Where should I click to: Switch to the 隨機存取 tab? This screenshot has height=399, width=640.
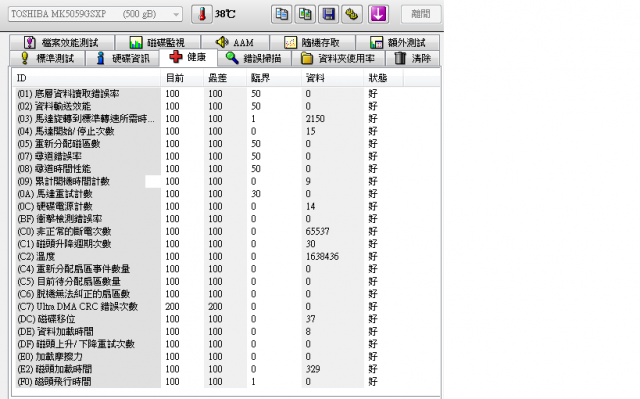coord(312,42)
